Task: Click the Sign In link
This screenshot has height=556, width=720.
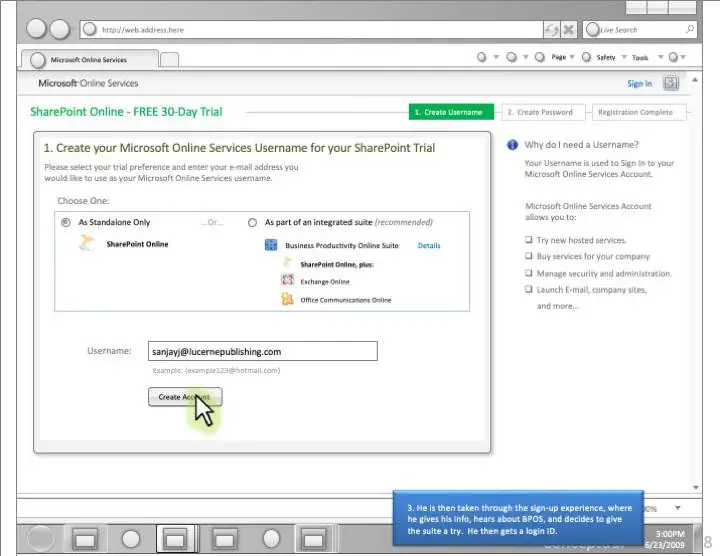Action: pos(640,84)
